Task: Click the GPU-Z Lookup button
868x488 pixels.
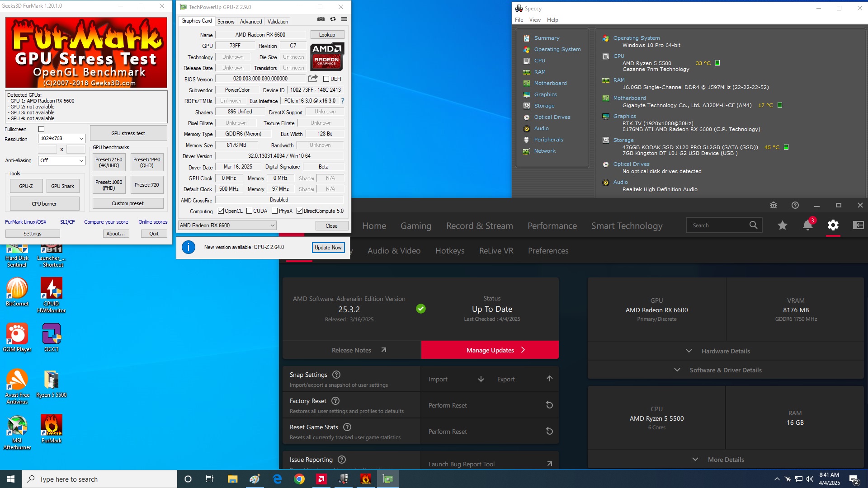Action: 327,35
